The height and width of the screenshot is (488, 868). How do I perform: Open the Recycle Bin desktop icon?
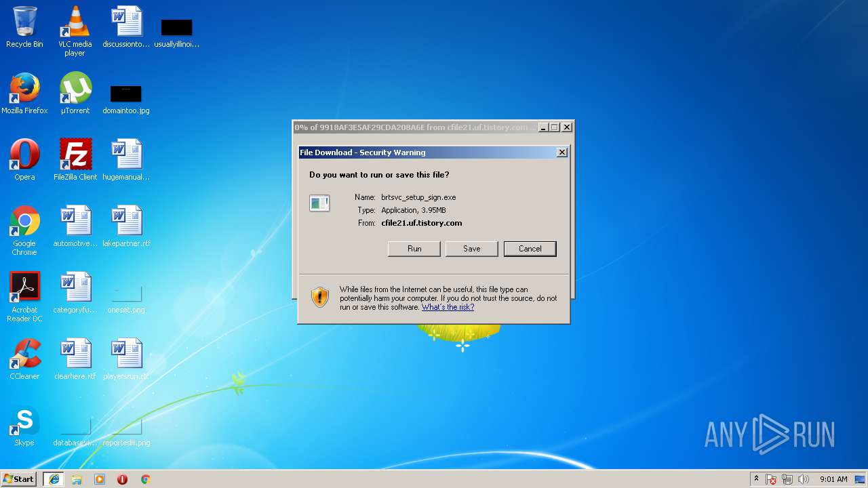tap(24, 27)
